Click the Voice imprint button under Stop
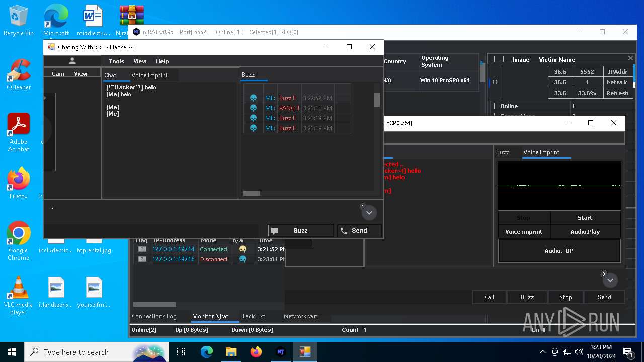644x362 pixels. (524, 232)
